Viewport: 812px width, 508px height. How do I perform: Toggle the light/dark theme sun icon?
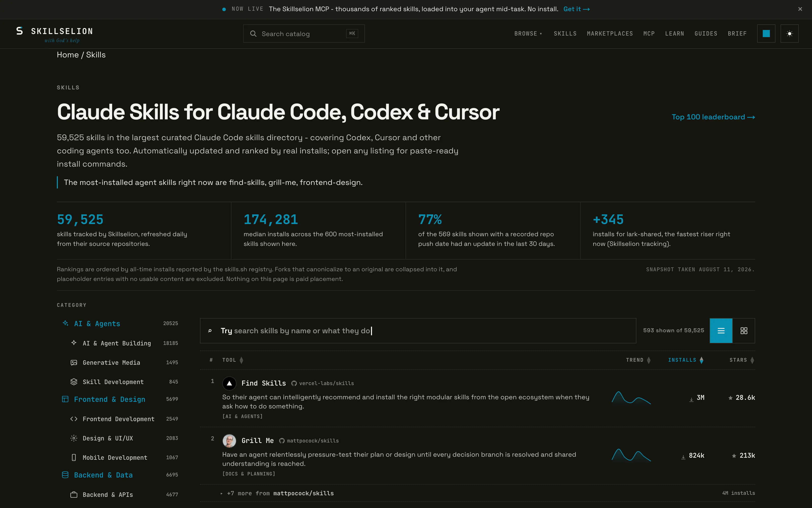coord(789,34)
